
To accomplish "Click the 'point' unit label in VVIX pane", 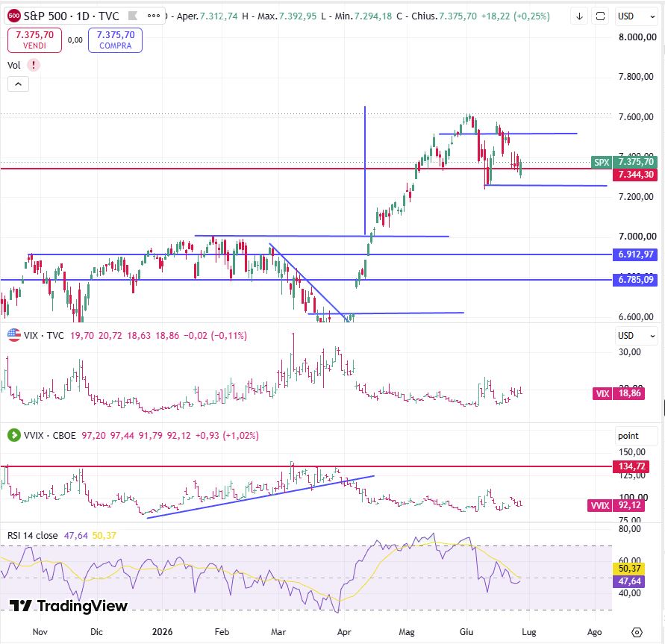I will [x=628, y=436].
